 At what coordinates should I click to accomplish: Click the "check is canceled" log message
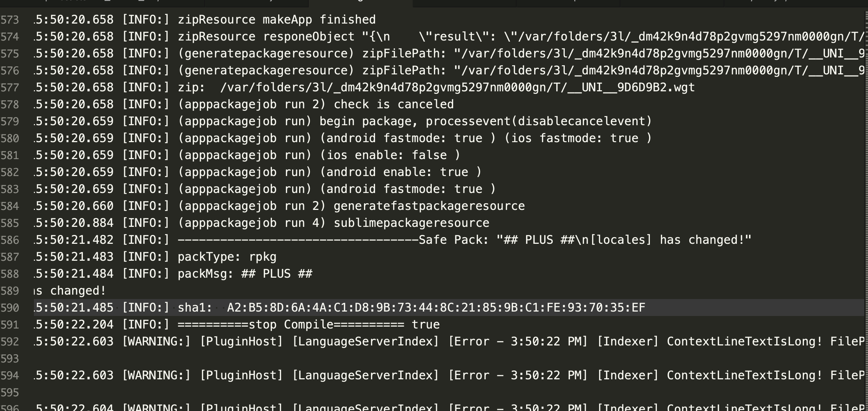393,104
